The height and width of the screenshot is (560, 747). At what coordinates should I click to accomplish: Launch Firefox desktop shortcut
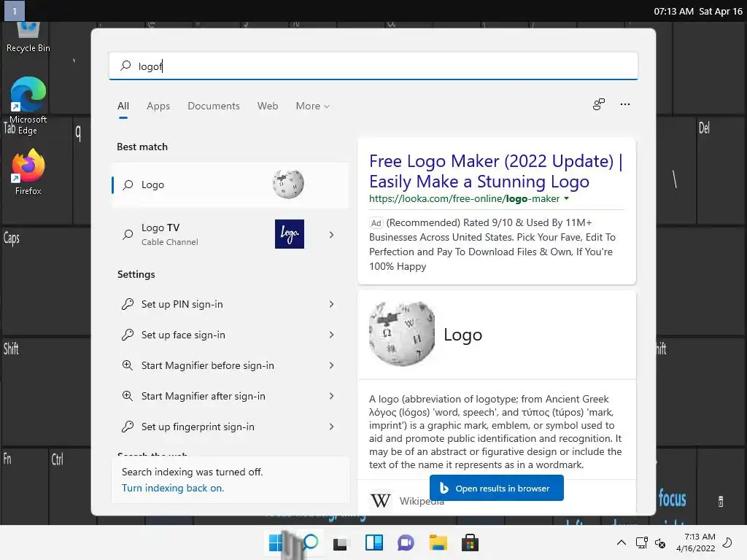tap(28, 172)
